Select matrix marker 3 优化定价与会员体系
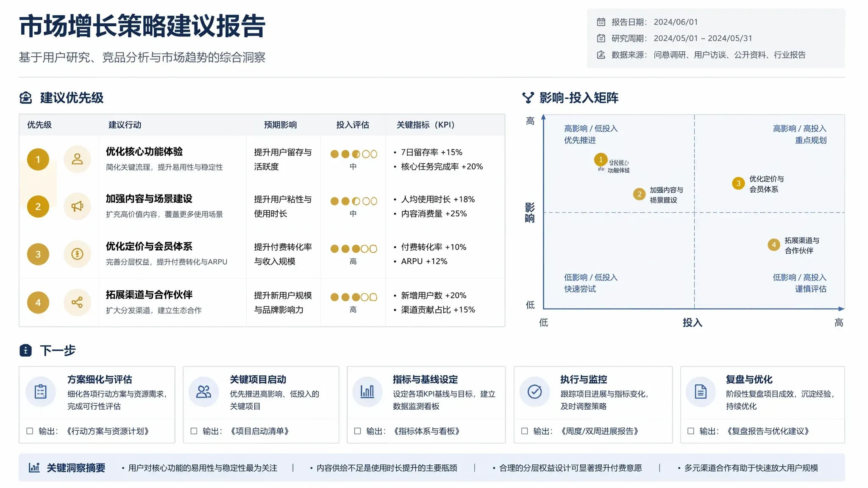 pyautogui.click(x=738, y=183)
